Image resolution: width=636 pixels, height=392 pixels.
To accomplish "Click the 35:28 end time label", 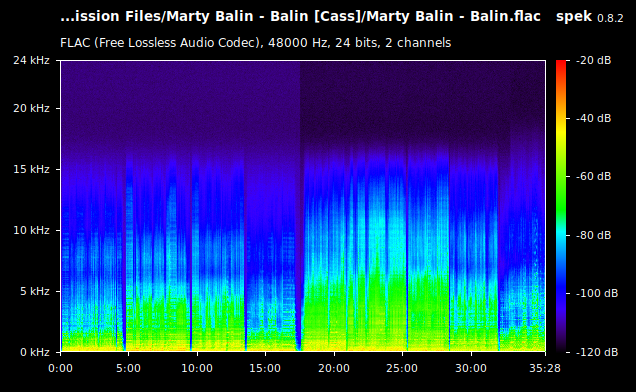I will coord(545,368).
